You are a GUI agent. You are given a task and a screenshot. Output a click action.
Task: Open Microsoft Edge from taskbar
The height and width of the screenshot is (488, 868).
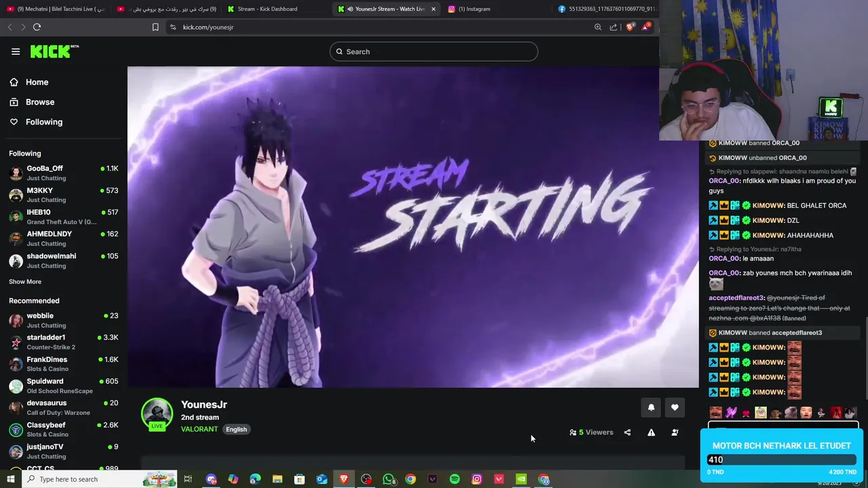click(x=255, y=479)
